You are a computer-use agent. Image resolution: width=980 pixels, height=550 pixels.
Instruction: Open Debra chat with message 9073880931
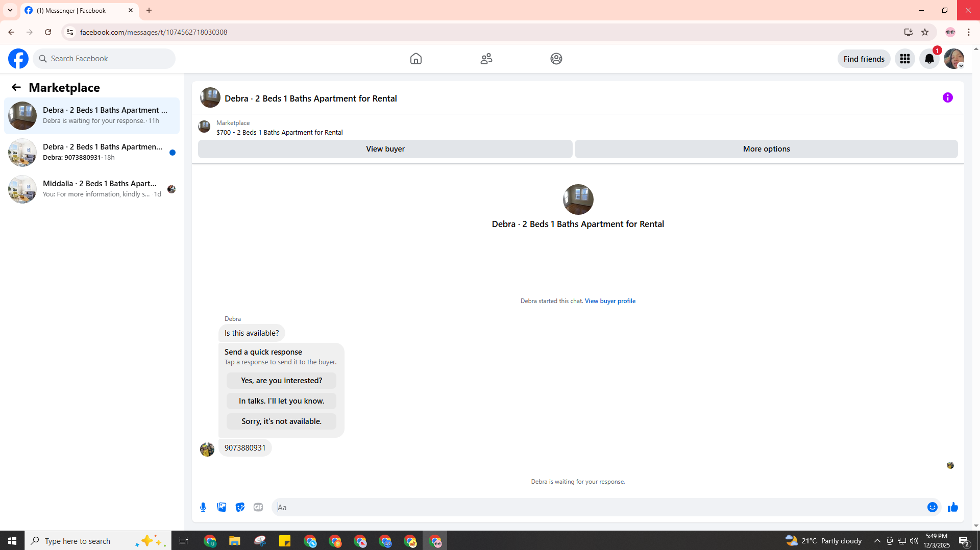pos(92,153)
